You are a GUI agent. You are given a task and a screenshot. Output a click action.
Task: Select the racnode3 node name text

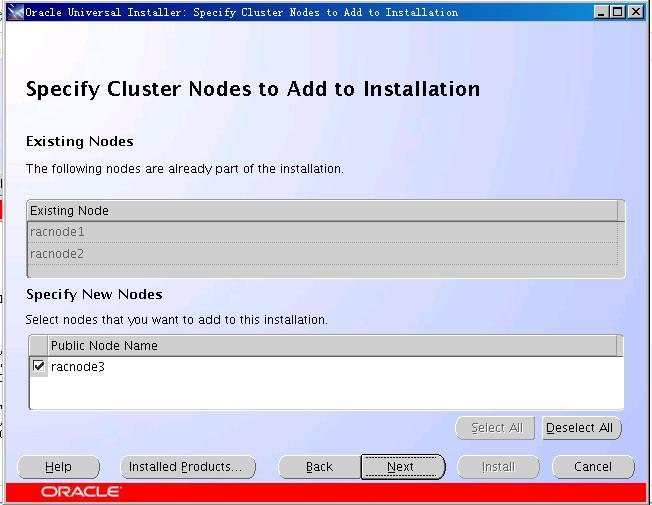pos(78,366)
